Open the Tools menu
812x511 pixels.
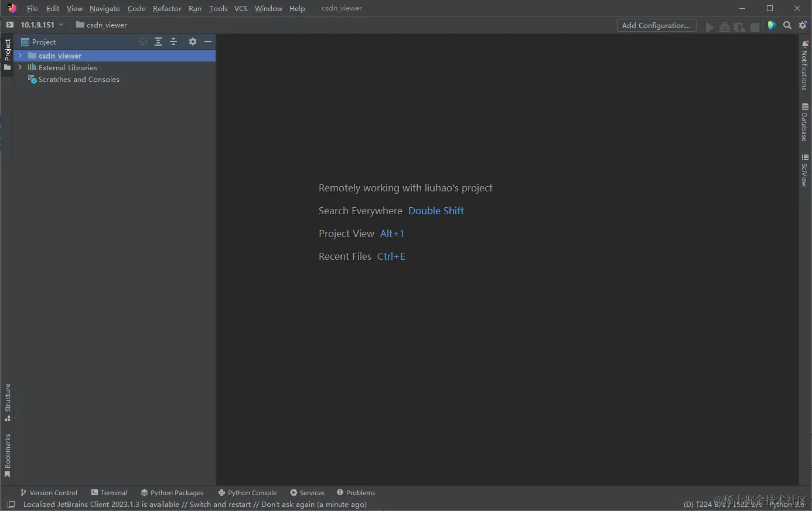pyautogui.click(x=218, y=8)
